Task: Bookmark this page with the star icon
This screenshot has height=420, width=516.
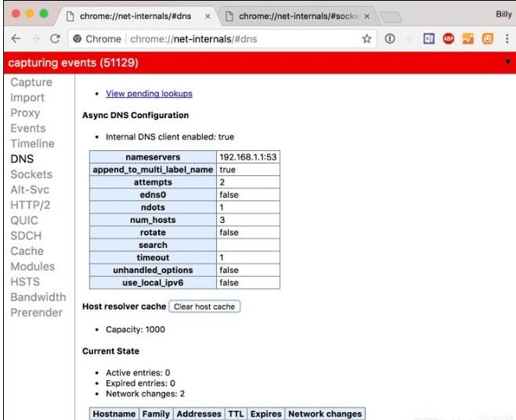Action: (x=366, y=39)
